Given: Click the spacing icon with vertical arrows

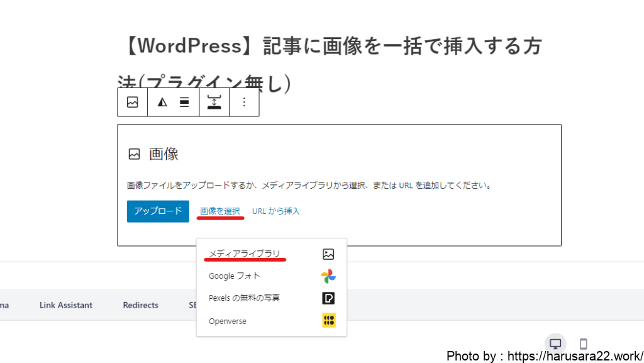Looking at the screenshot, I should [214, 102].
